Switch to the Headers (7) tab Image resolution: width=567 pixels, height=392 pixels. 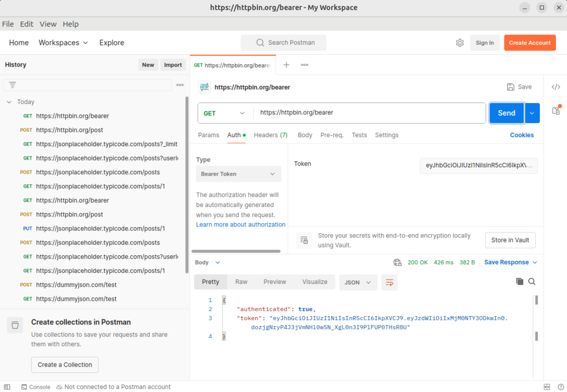click(270, 135)
